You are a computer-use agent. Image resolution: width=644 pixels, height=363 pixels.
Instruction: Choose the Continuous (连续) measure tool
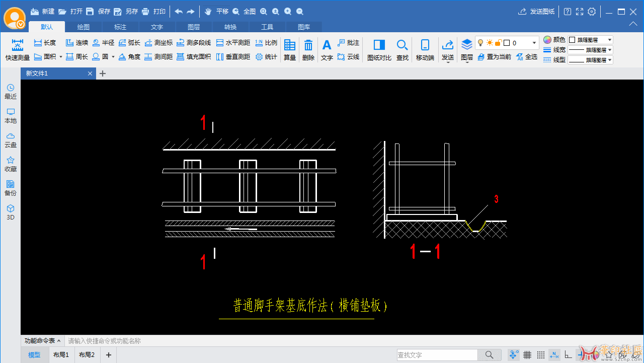77,43
